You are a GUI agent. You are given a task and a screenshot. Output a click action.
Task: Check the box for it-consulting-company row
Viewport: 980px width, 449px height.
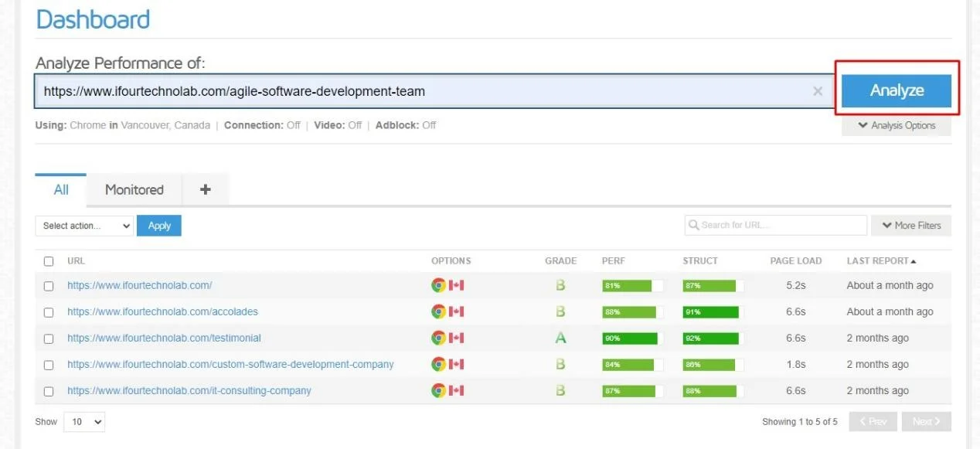point(49,391)
